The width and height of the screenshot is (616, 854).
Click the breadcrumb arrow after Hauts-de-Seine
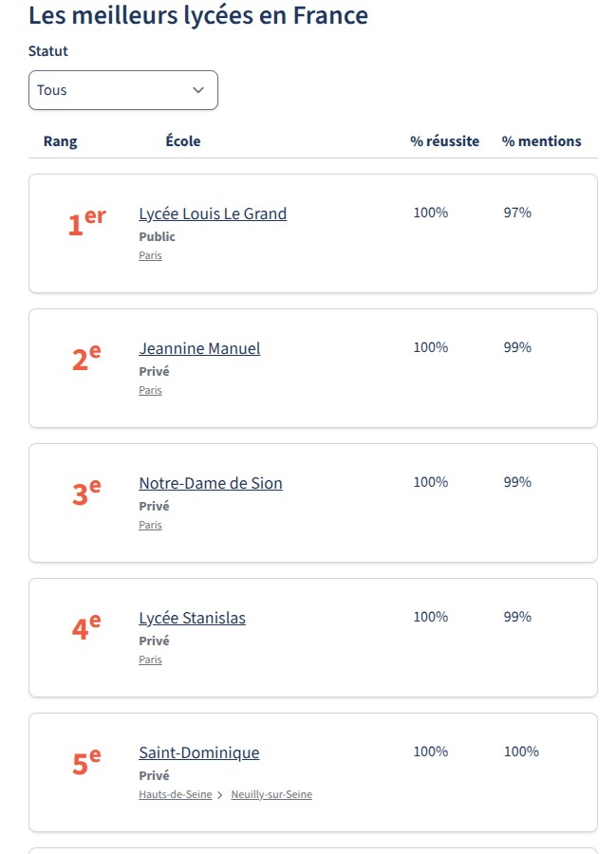(220, 795)
